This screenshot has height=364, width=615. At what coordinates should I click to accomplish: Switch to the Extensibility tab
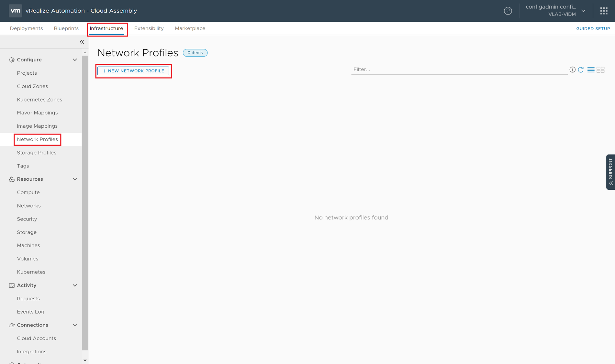(x=149, y=28)
